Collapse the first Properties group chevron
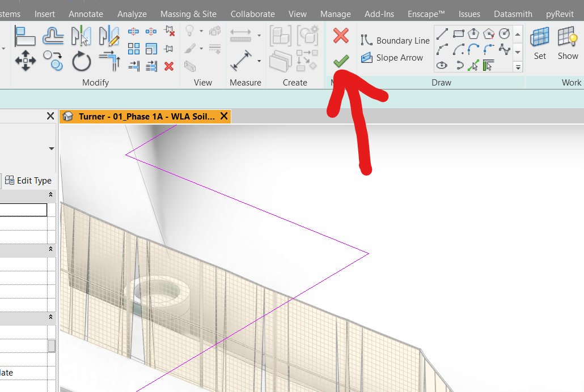This screenshot has height=392, width=584. [x=50, y=195]
